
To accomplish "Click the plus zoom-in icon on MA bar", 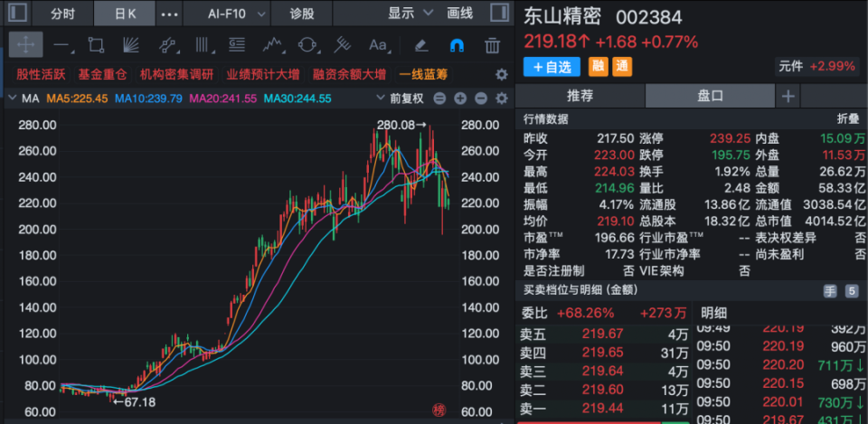I will click(x=460, y=99).
